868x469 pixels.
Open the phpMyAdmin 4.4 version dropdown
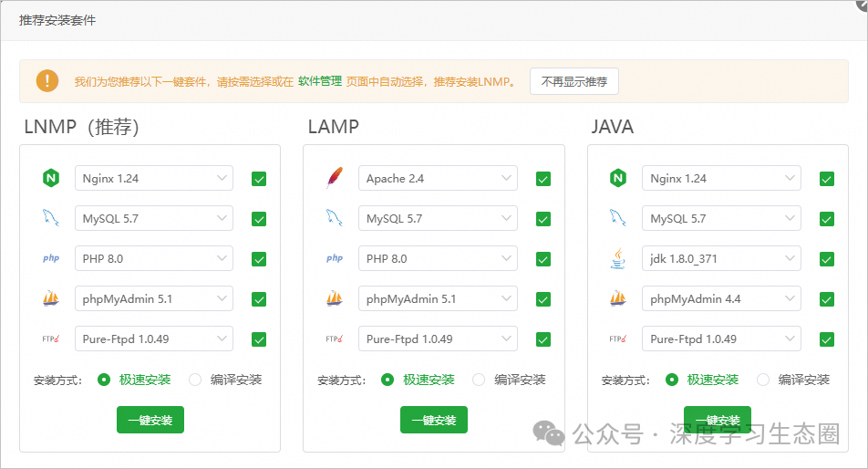(721, 298)
